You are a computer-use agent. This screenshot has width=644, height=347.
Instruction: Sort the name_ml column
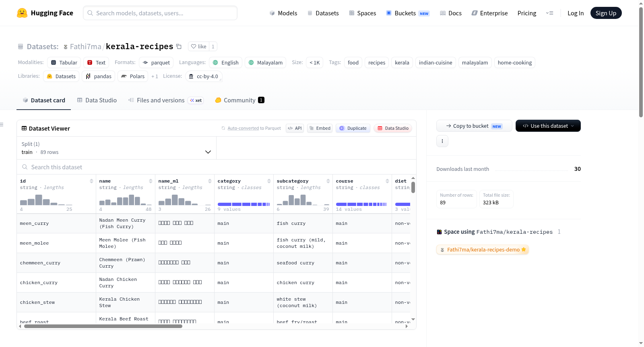210,181
